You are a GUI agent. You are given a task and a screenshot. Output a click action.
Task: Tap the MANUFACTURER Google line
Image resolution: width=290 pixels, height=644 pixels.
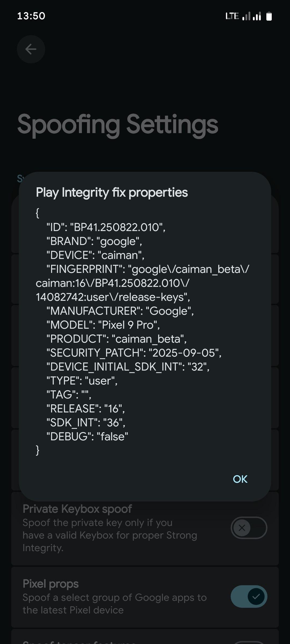120,311
